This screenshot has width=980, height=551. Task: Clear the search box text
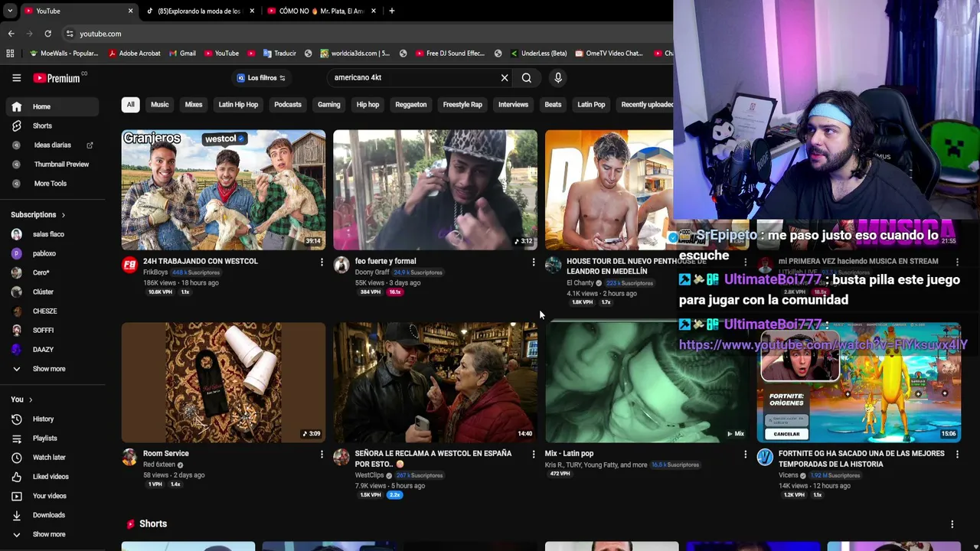(x=505, y=77)
